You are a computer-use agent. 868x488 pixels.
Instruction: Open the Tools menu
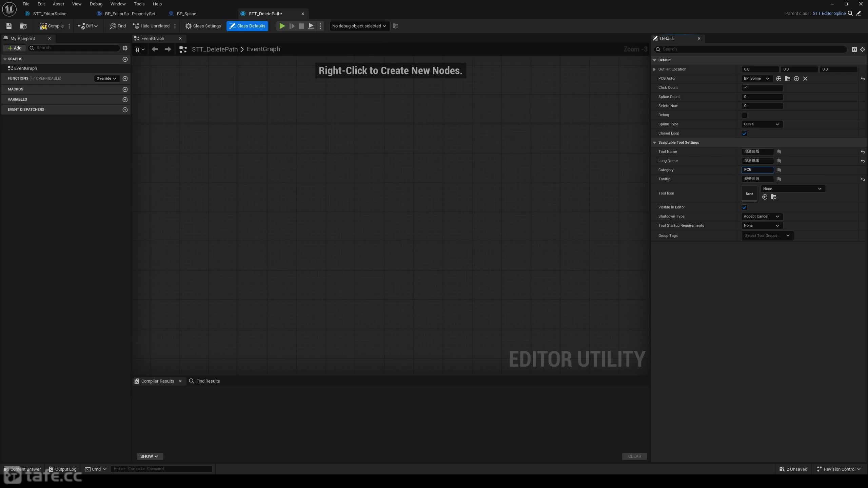tap(139, 4)
